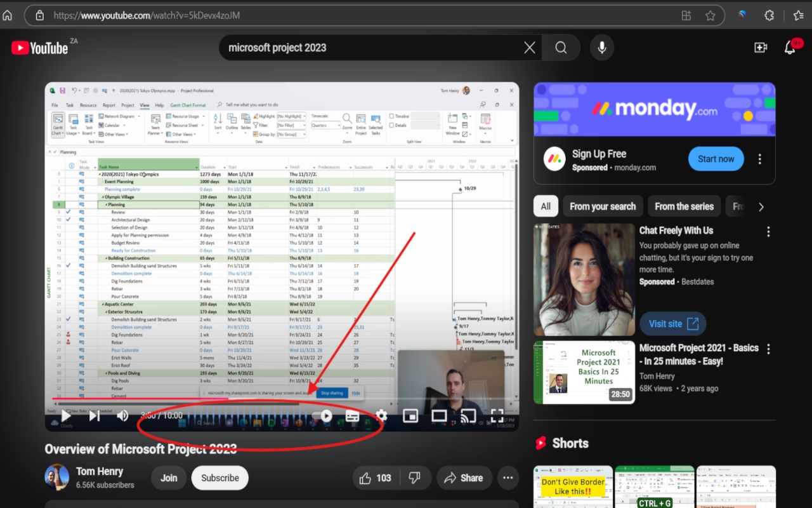The width and height of the screenshot is (812, 508).
Task: Open options for Project 2021 video
Action: point(768,349)
